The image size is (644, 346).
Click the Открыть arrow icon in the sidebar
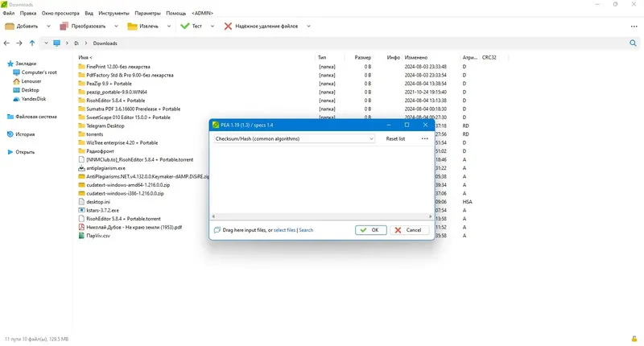(x=10, y=152)
